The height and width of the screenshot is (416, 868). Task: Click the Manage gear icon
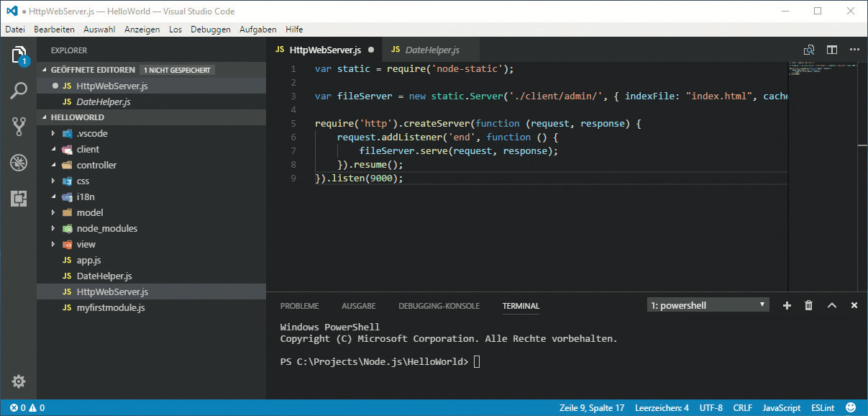tap(19, 381)
